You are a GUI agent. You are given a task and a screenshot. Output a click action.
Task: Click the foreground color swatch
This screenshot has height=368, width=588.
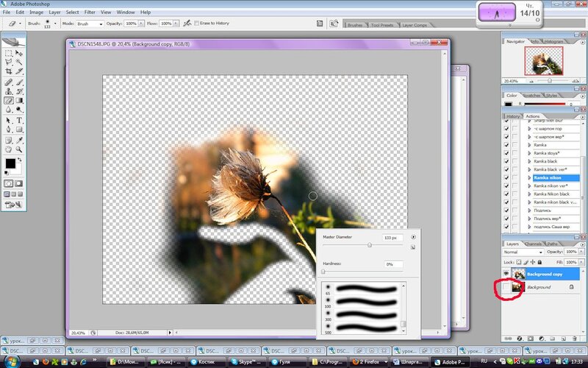point(10,163)
